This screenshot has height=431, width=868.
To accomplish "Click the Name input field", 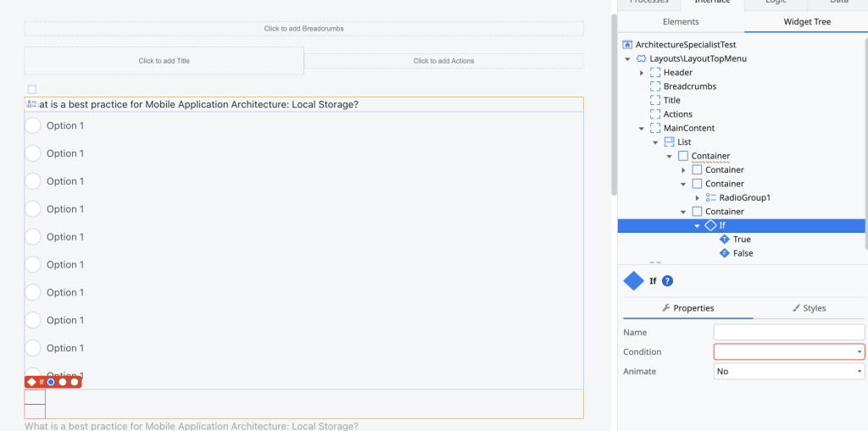I will tap(788, 332).
